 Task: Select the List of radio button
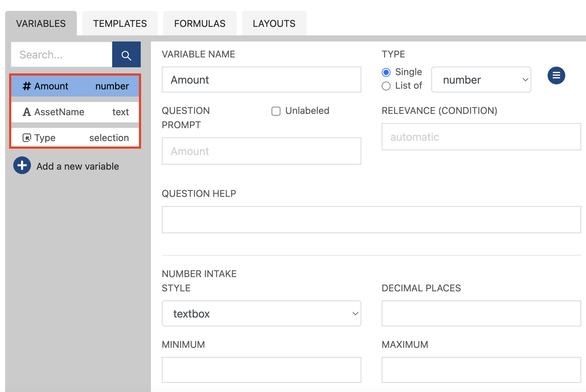click(x=386, y=86)
